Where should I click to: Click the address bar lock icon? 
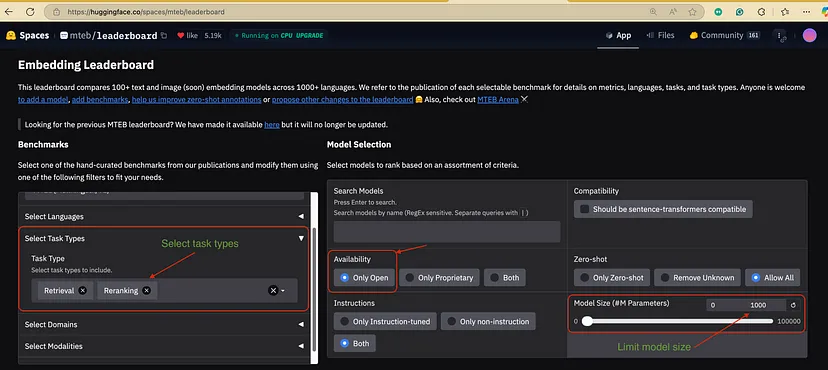57,12
